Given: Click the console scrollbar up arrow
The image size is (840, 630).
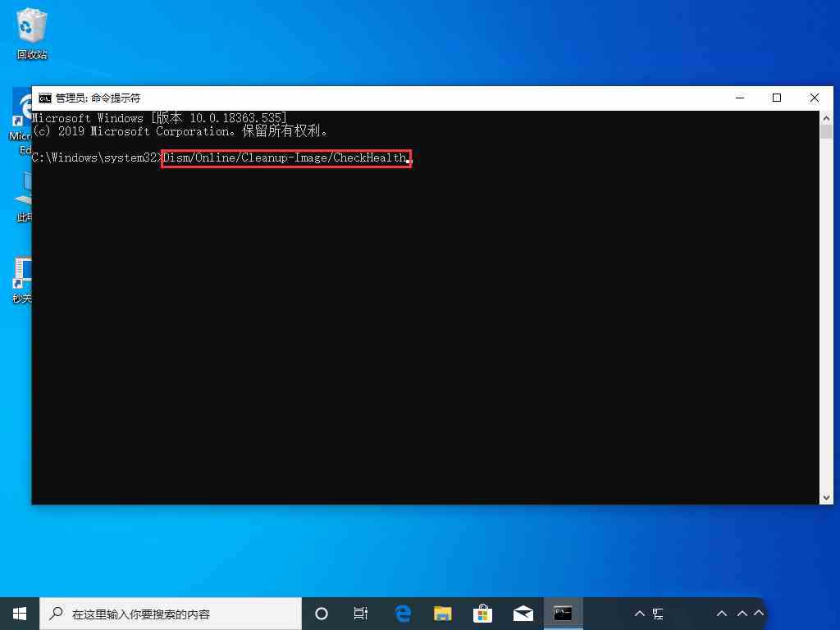Looking at the screenshot, I should click(826, 118).
